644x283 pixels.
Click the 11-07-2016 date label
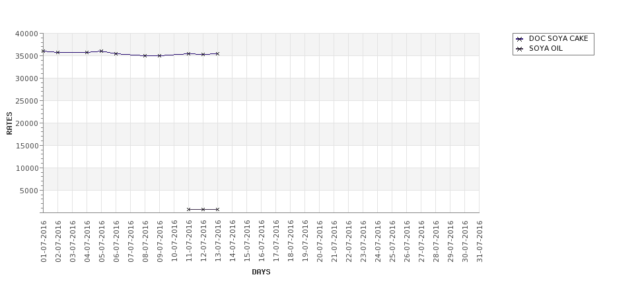coord(188,241)
